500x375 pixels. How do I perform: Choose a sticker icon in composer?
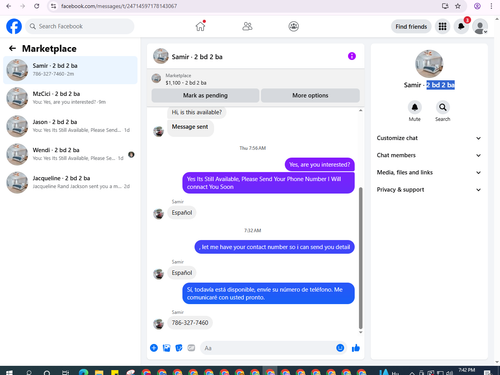(x=179, y=348)
